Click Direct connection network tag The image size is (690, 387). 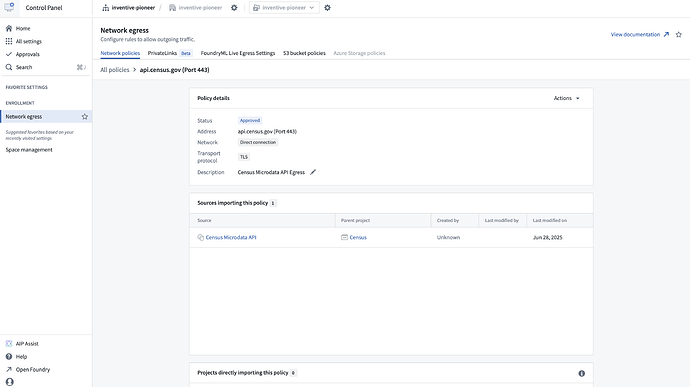click(x=258, y=142)
